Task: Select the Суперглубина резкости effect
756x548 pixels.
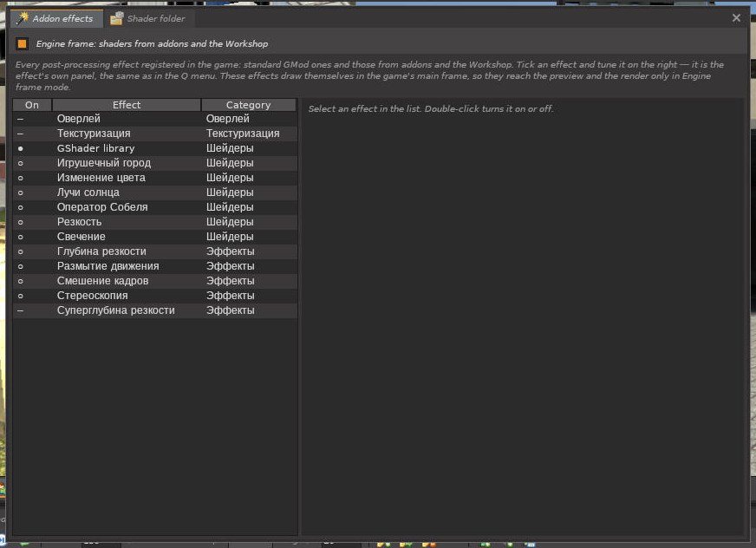Action: tap(155, 310)
